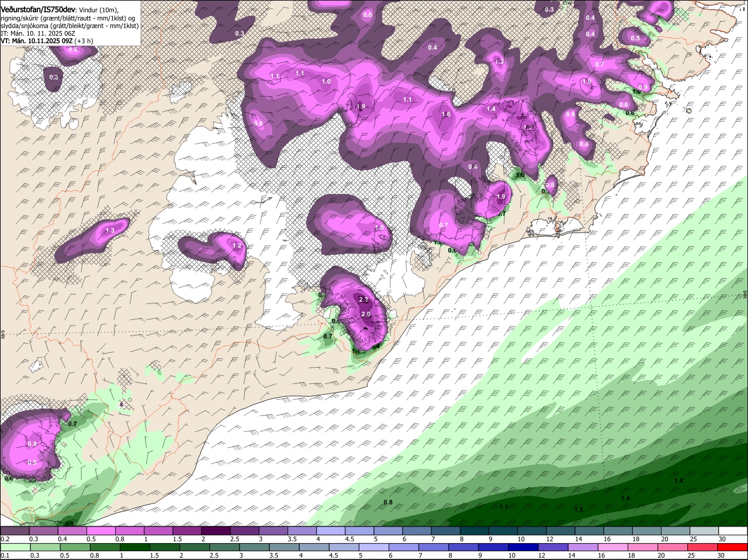Click the 2.3 snowfall value on the map
748x560 pixels.
coord(363,300)
